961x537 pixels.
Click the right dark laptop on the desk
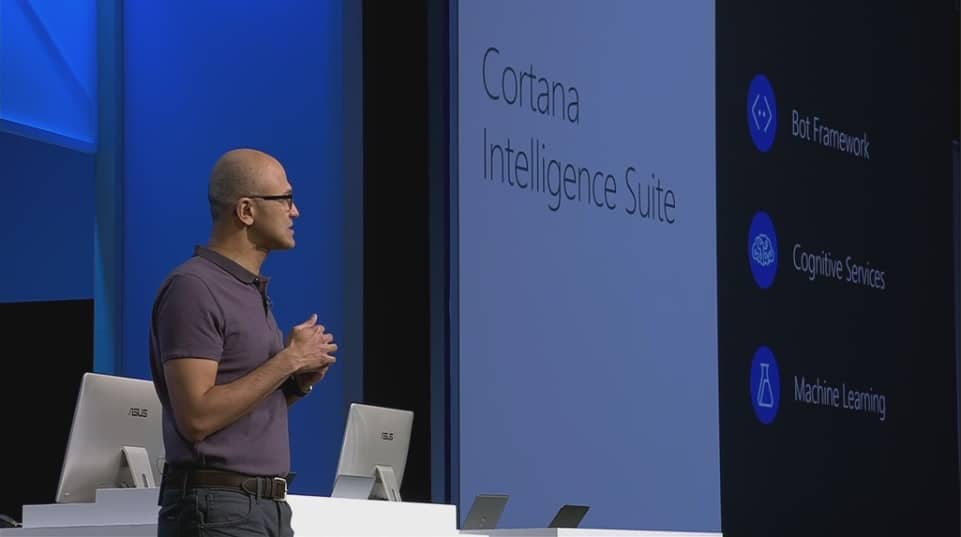569,516
